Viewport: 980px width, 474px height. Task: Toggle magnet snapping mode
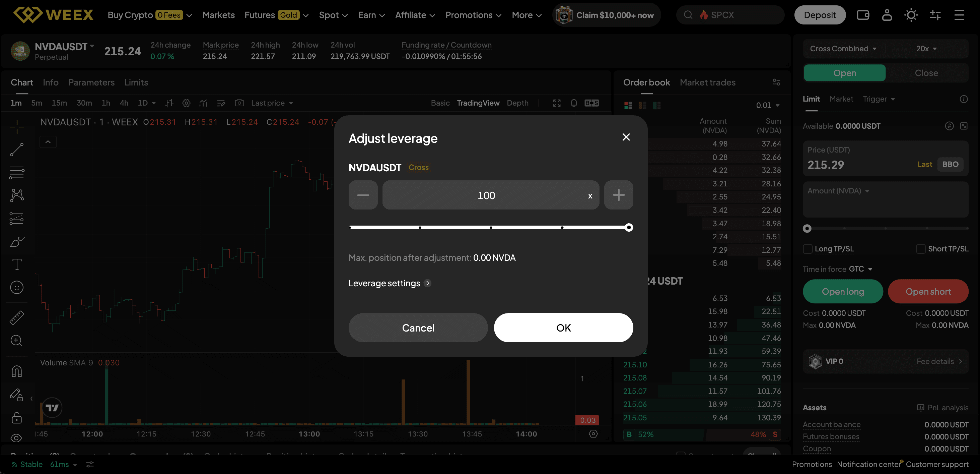(x=17, y=371)
